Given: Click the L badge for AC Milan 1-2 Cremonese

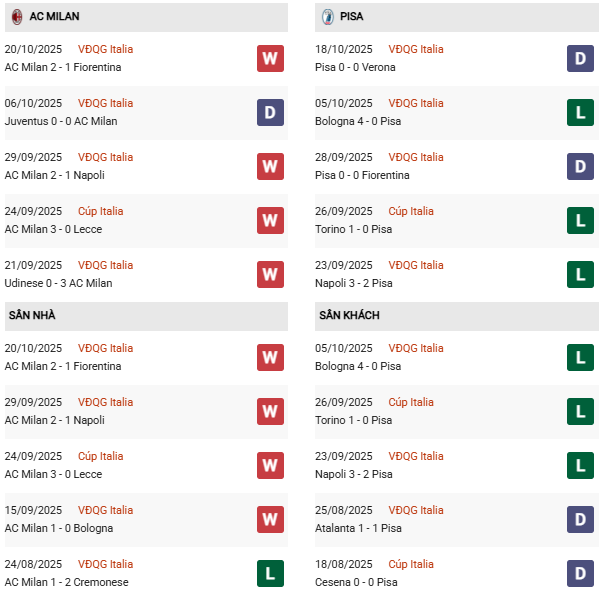Looking at the screenshot, I should click(x=270, y=573).
